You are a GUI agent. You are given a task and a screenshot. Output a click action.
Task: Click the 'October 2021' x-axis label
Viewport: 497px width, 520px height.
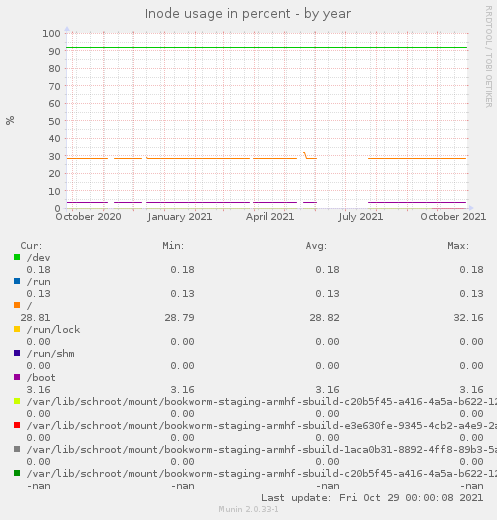pos(453,217)
